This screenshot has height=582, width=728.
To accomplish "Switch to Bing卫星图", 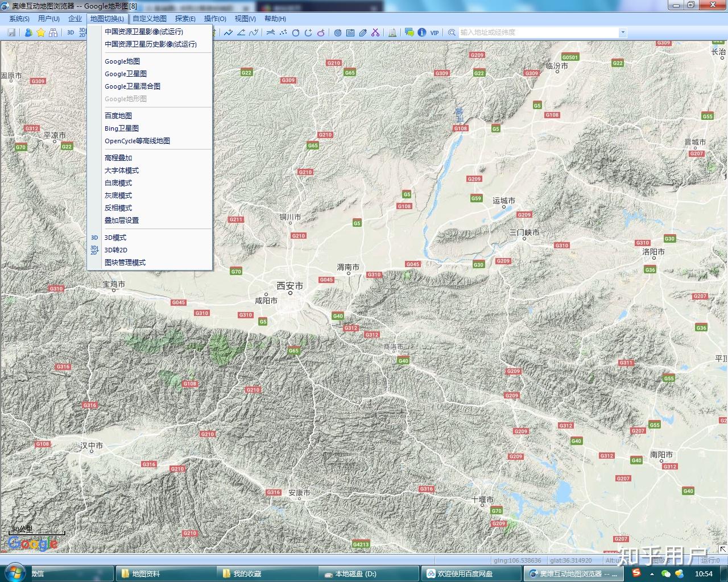I will [122, 128].
